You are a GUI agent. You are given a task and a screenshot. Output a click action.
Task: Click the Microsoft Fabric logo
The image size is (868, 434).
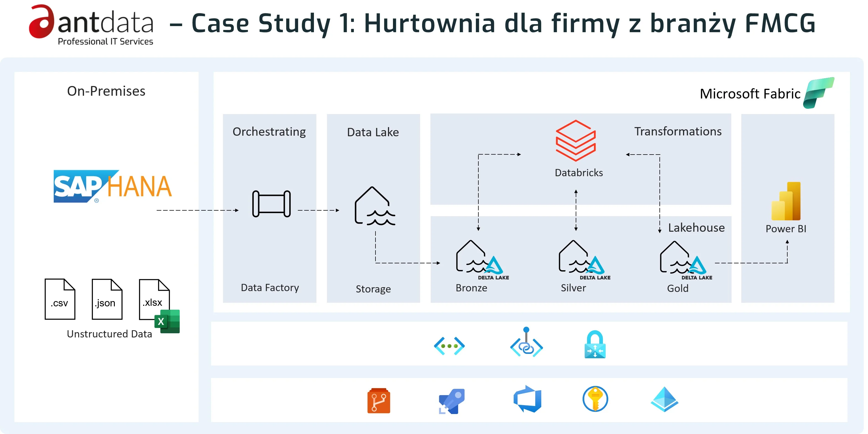point(818,93)
